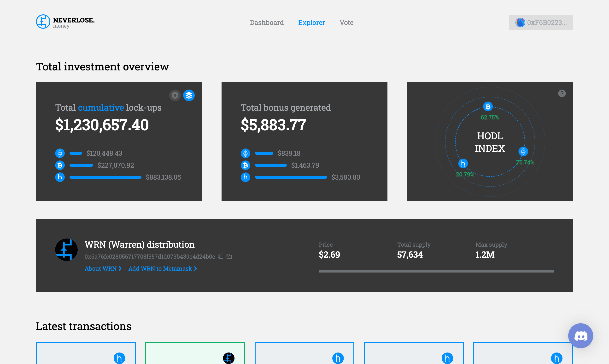Click Bitcoin icon in HODL index chart
Screen dimensions: 609x364
(x=488, y=107)
